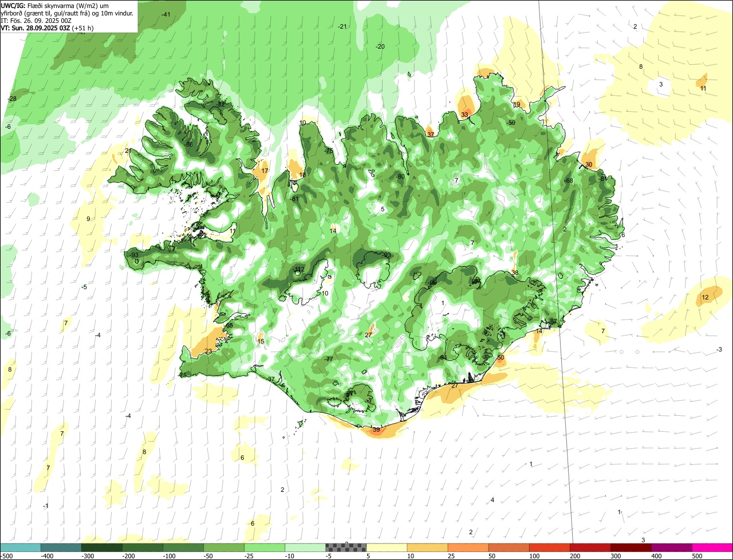Image resolution: width=733 pixels, height=560 pixels.
Task: Click the '-41' value in the northwest sea
Action: point(165,14)
